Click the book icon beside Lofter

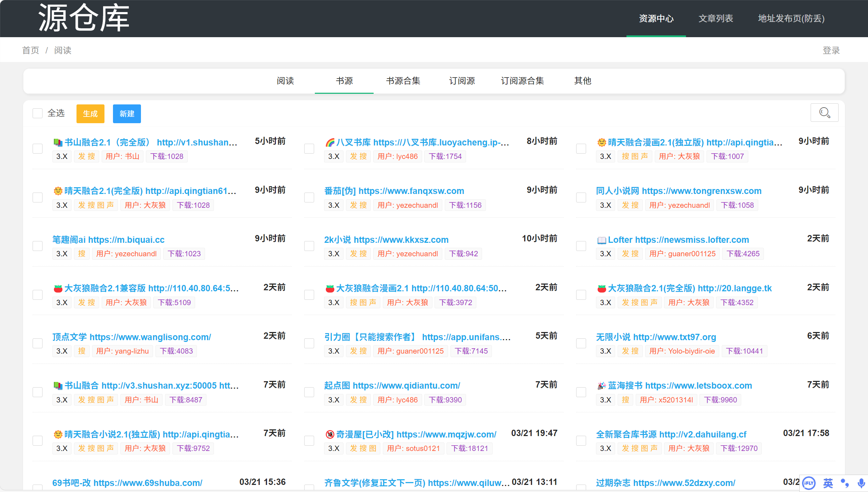(601, 240)
